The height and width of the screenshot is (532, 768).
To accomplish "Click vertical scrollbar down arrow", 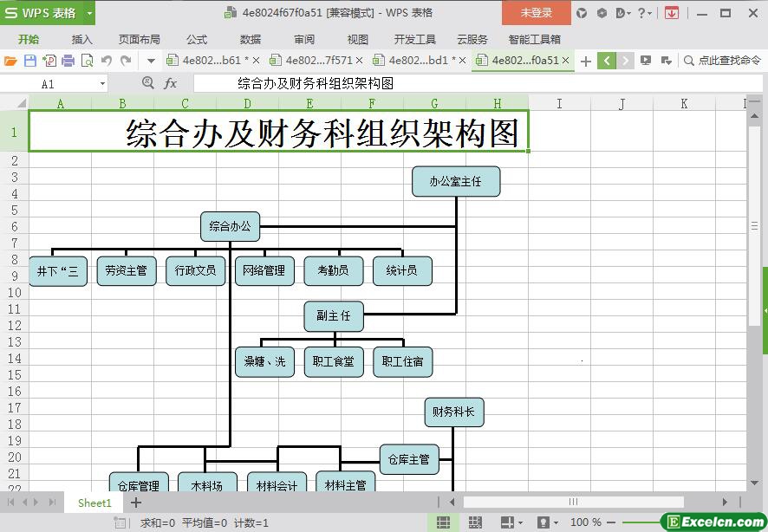I will [755, 483].
